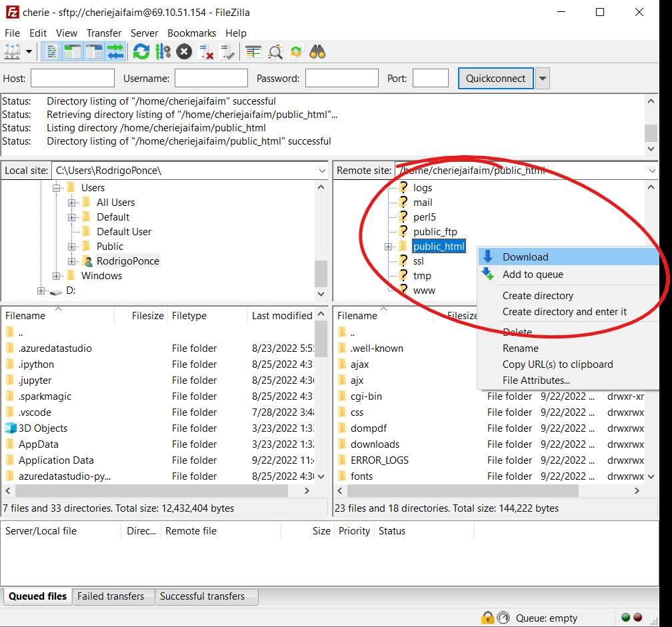Switch to the Queued files tab
Viewport: 672px width, 627px height.
(38, 596)
